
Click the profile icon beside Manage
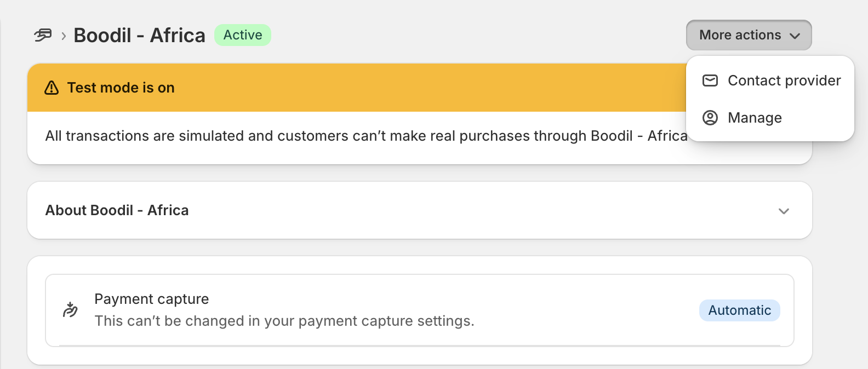[x=710, y=118]
